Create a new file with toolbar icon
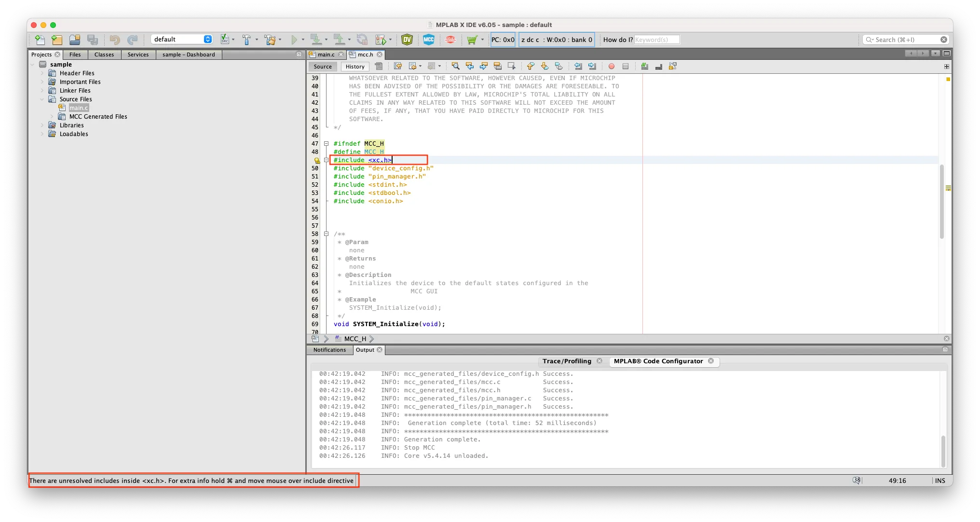Screen dimensions: 980x522 [x=40, y=40]
